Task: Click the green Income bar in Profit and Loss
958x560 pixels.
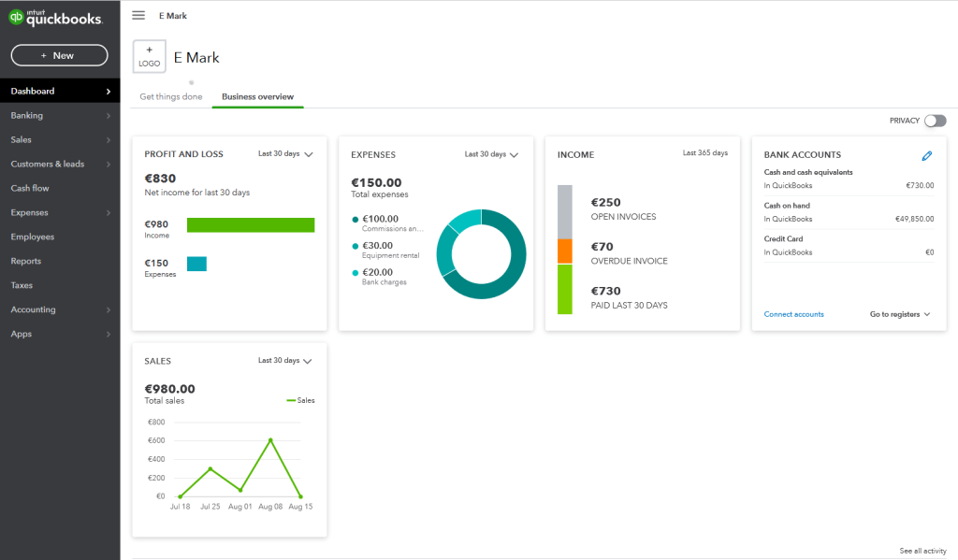Action: (x=250, y=224)
